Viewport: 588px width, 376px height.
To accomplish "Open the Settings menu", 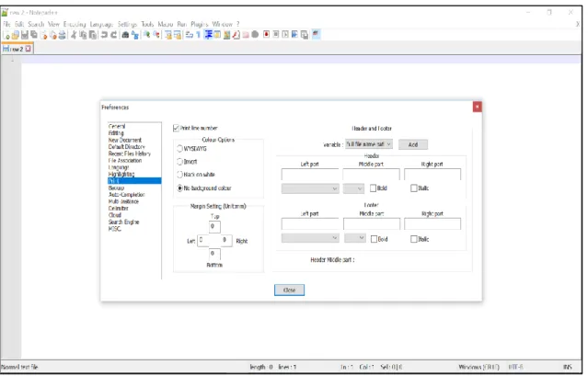I will click(x=127, y=24).
